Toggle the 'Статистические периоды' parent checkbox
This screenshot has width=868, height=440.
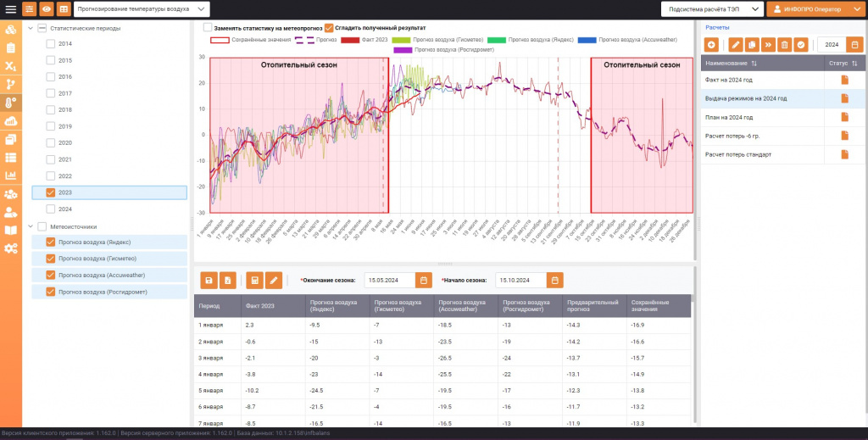42,28
